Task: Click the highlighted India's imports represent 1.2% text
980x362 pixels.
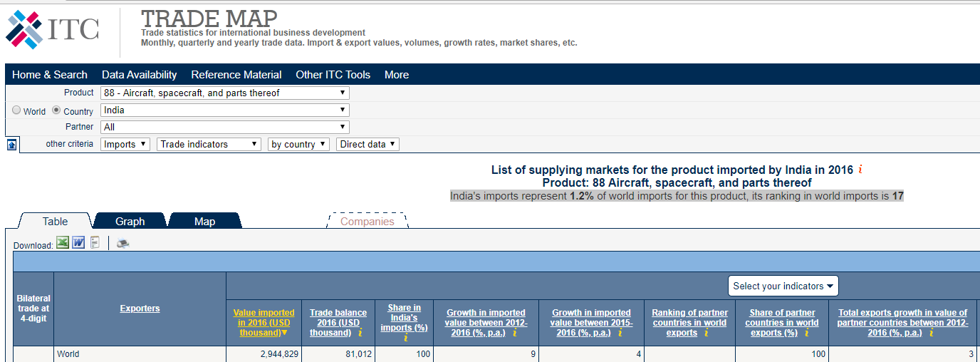Action: tap(677, 196)
